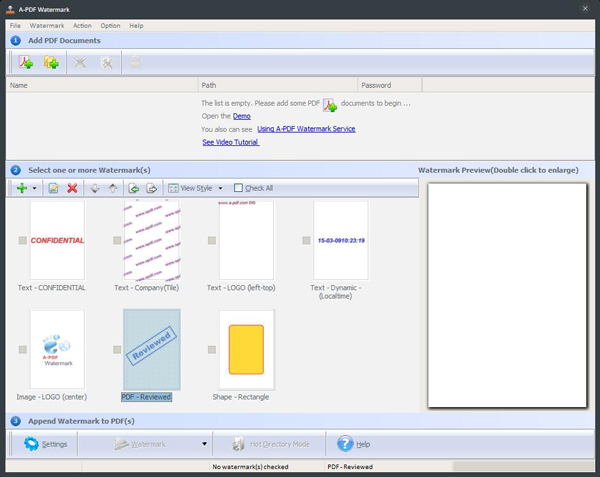Screen dimensions: 600x477
Task: Open Settings with the gear button
Action: click(45, 444)
